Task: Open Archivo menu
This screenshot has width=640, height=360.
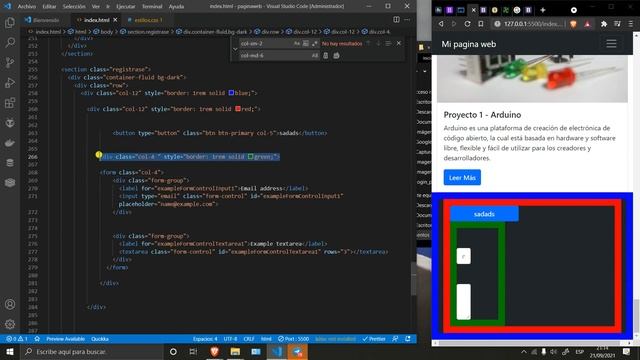Action: click(x=27, y=7)
